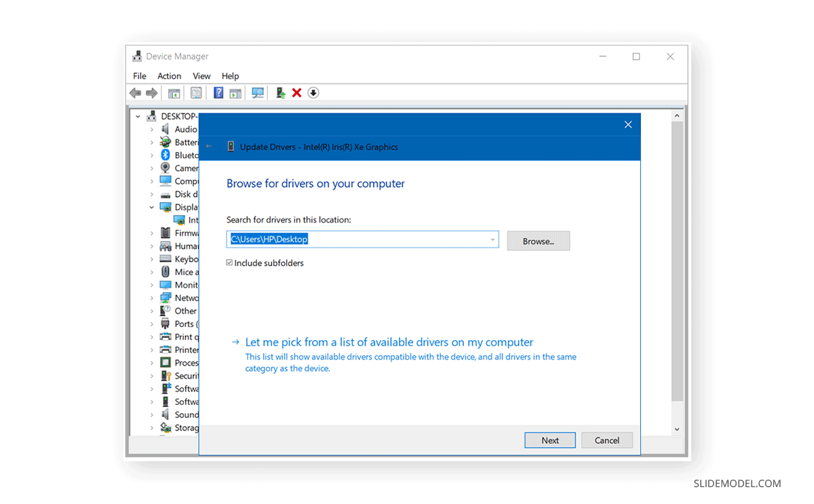Open Help via the question mark toolbar icon
Viewport: 814px width, 504px height.
tap(218, 92)
